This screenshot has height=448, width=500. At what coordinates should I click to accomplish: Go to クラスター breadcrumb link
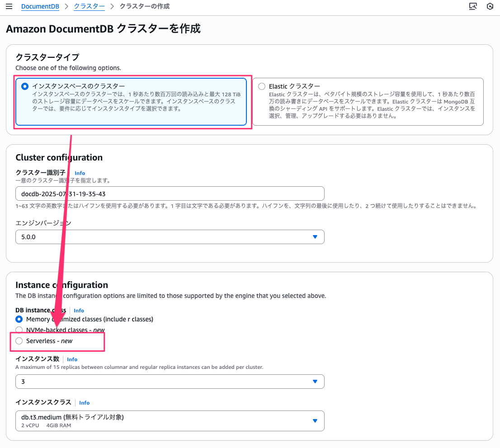90,6
